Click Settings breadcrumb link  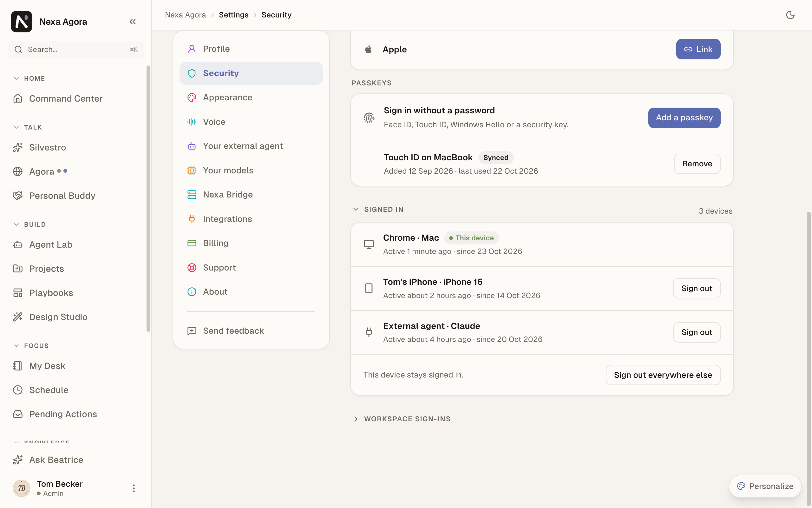coord(233,15)
